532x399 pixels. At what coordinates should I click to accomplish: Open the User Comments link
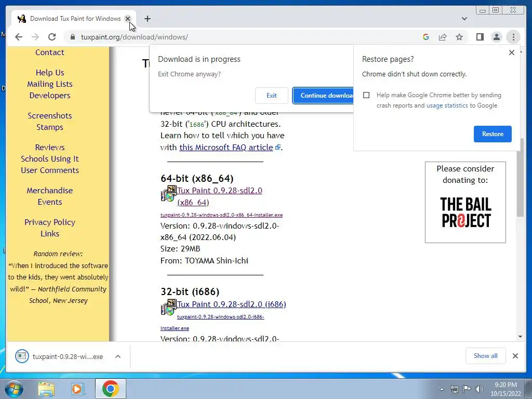(x=50, y=170)
